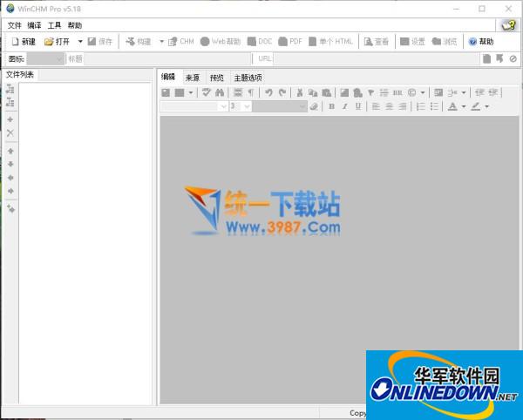The height and width of the screenshot is (420, 523).
Task: Click the circle-slash icon right of URL field
Action: 513,58
